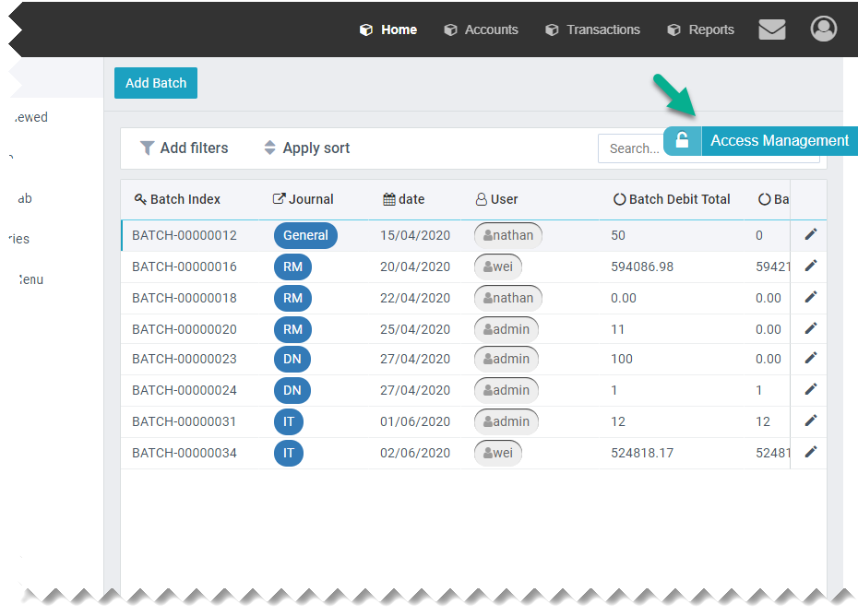The height and width of the screenshot is (616, 858).
Task: Click the unlock icon on Access Management
Action: pos(682,140)
